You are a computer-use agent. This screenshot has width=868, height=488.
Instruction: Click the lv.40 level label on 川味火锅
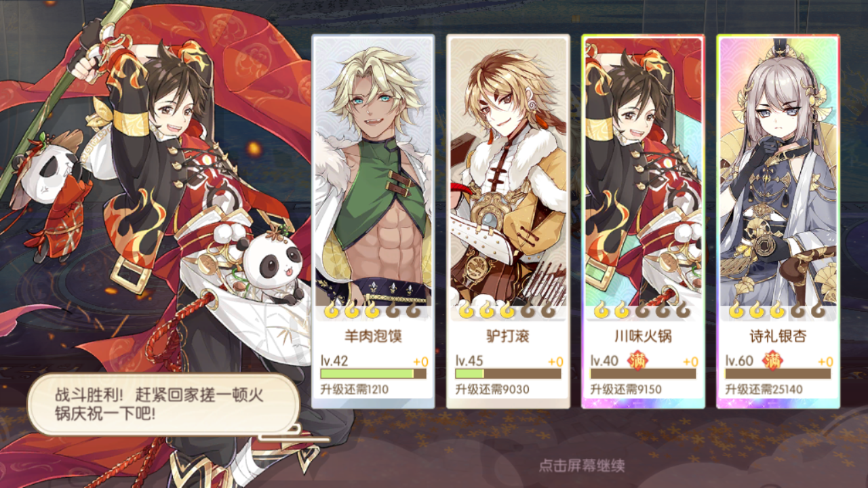[x=605, y=361]
